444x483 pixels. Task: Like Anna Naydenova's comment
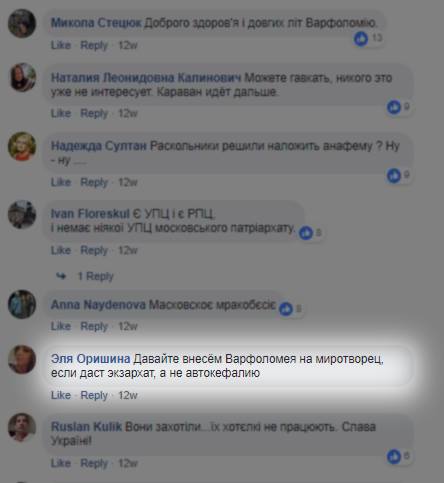(x=61, y=326)
